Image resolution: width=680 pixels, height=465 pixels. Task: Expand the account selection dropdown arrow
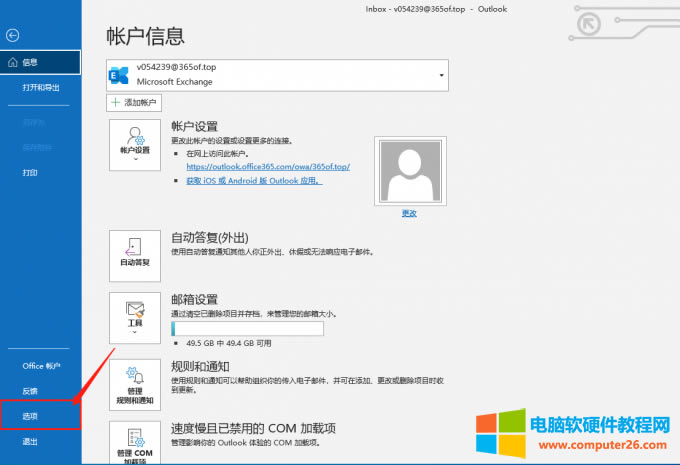(x=438, y=74)
